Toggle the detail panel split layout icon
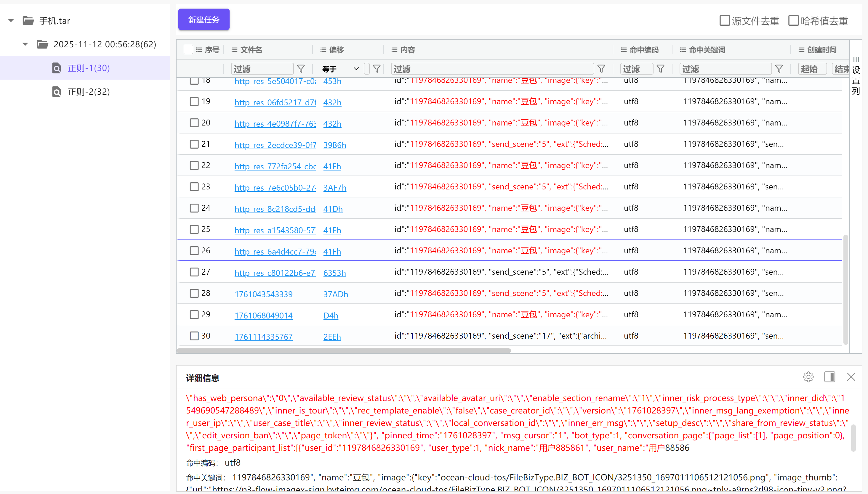 829,377
